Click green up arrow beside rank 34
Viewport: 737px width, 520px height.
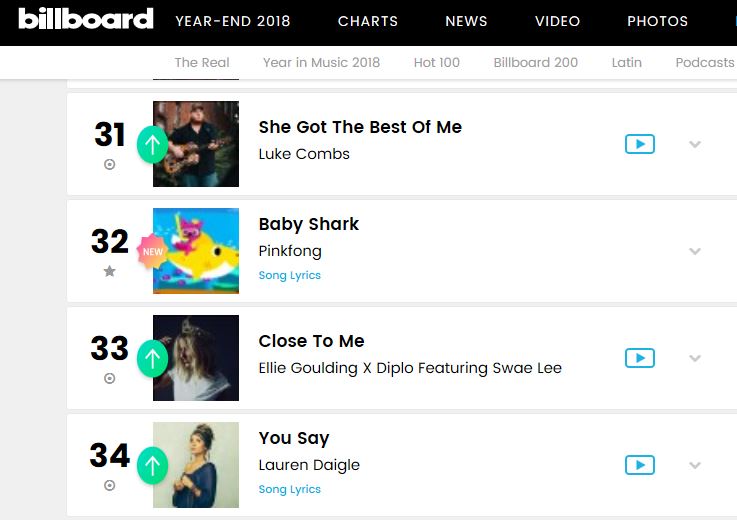tap(152, 465)
